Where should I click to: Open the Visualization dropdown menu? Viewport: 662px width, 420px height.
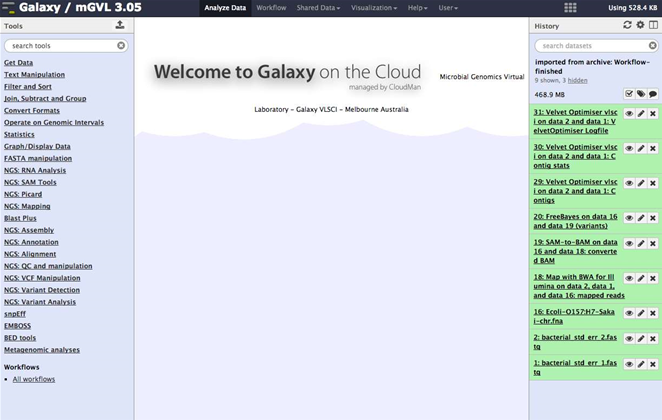pos(371,8)
